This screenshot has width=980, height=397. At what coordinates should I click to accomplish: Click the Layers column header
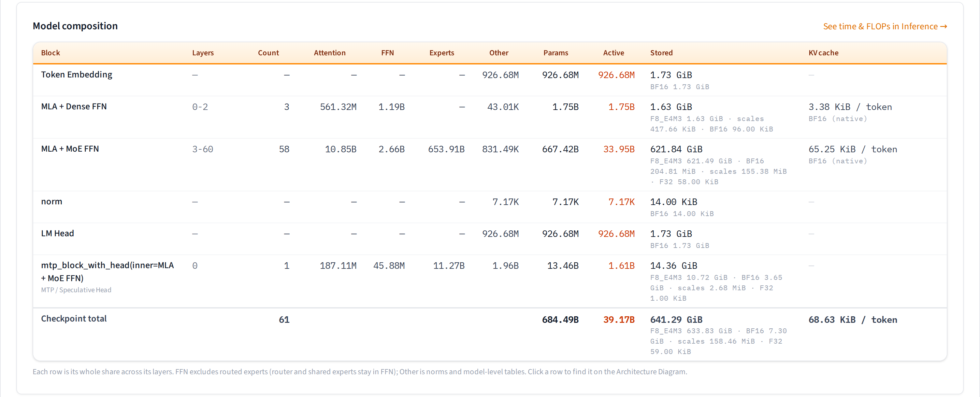point(203,53)
